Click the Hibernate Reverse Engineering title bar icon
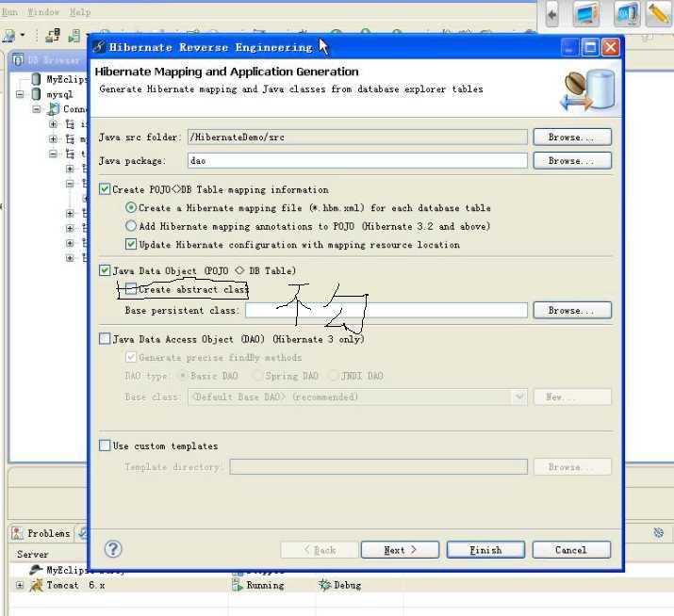 coord(99,46)
